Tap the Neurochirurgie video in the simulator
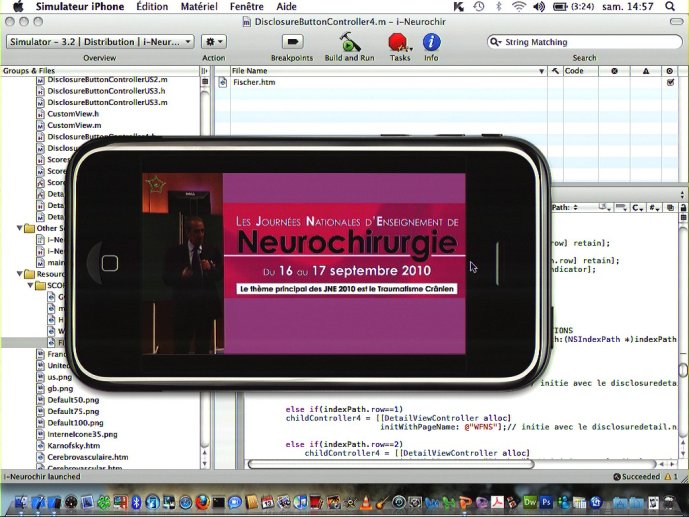 pos(304,264)
